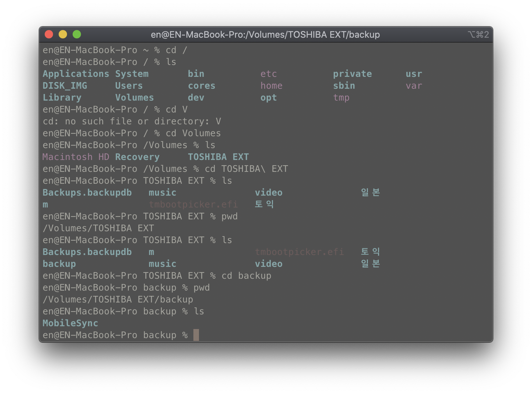Click the 'Library' directory entry
Screen dimensions: 532x394
point(62,98)
